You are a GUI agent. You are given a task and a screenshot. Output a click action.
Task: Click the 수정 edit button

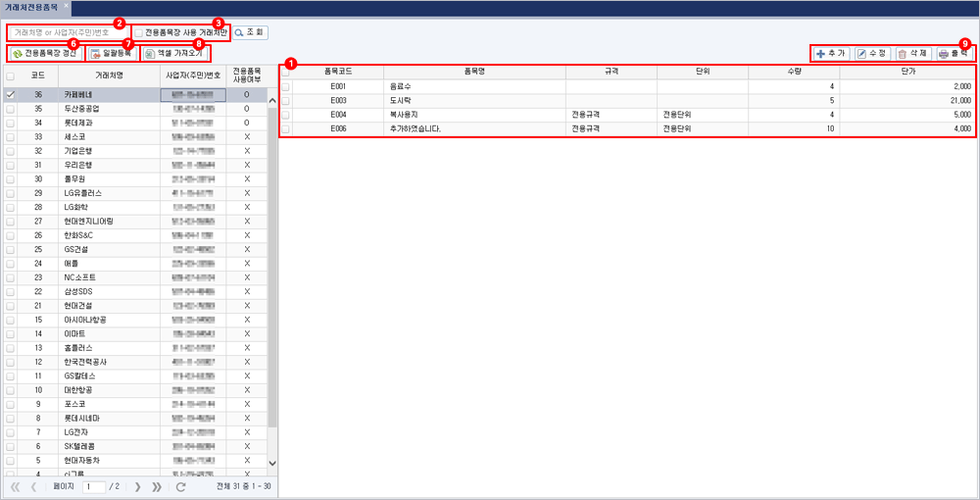point(870,54)
